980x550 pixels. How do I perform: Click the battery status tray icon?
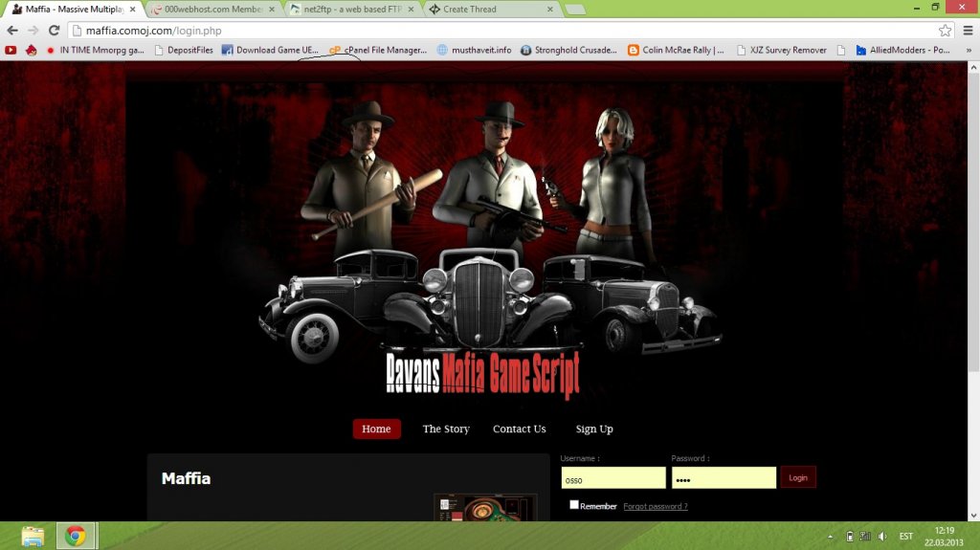850,537
